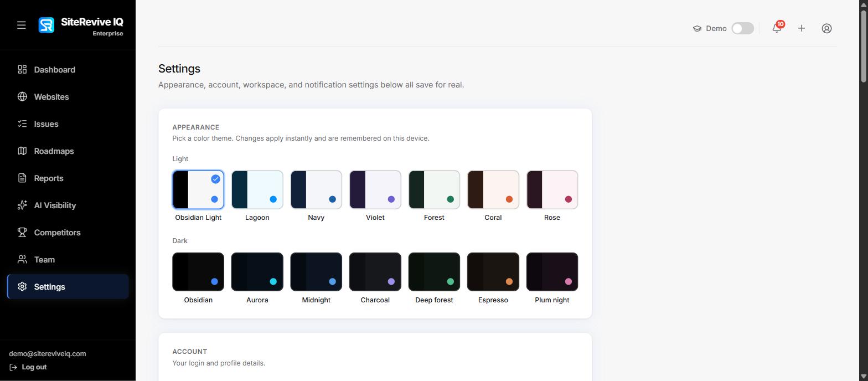Click the Roadmaps map icon
868x381 pixels.
[22, 151]
